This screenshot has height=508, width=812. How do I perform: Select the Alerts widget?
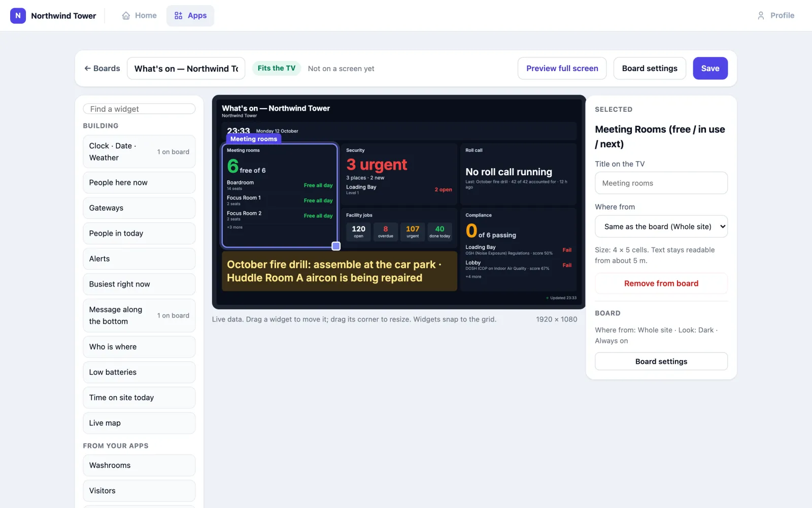coord(139,259)
